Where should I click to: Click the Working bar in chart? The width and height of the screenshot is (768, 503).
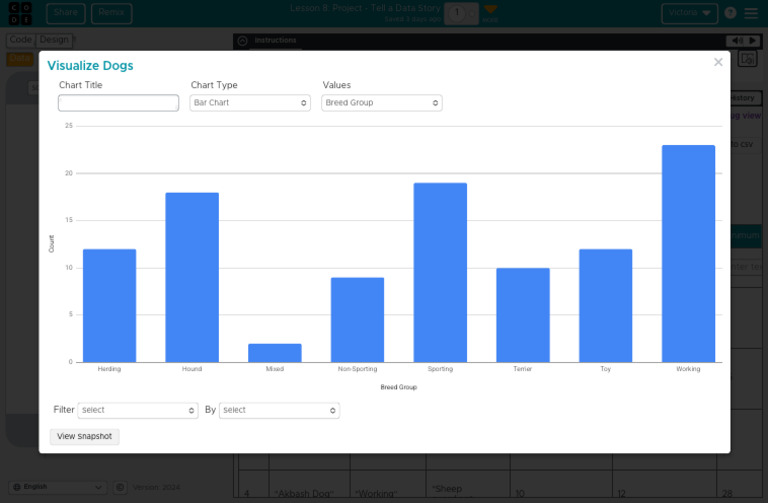tap(688, 254)
